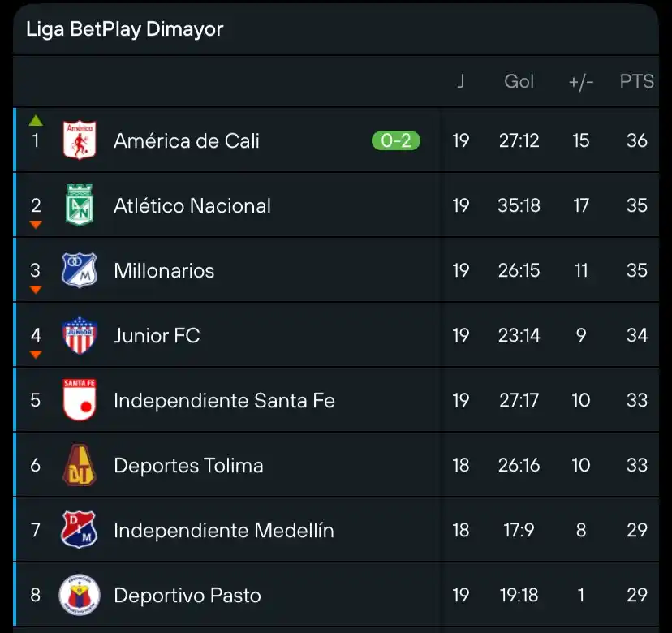Open the Independiente Medellín DIM crest

click(x=80, y=530)
